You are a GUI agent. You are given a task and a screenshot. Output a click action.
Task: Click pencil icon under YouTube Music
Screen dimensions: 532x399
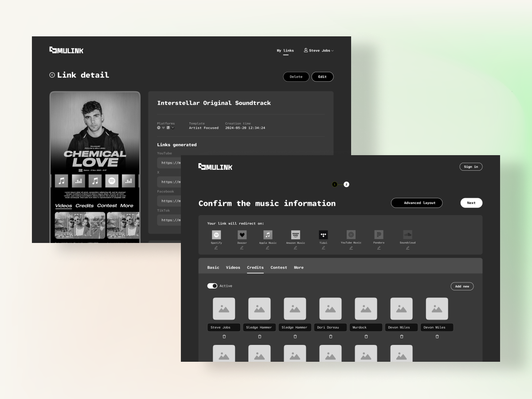click(x=351, y=248)
